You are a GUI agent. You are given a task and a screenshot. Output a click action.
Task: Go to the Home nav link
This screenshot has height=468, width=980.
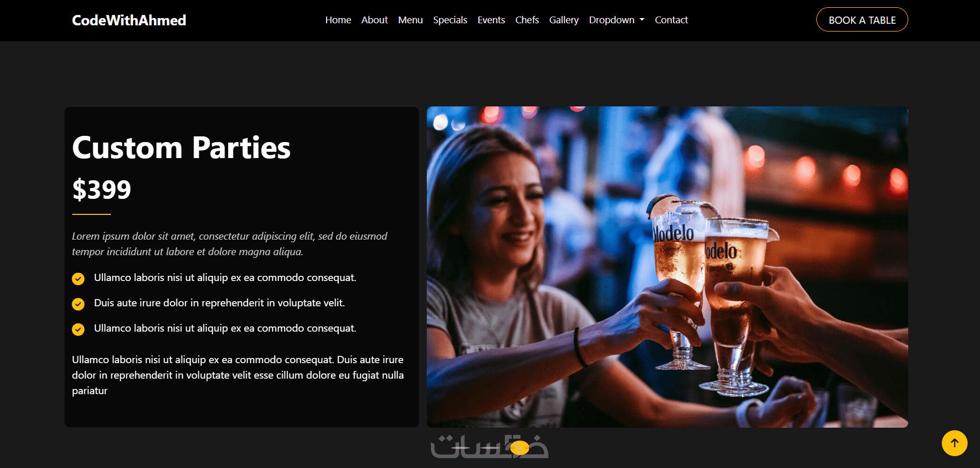tap(338, 20)
